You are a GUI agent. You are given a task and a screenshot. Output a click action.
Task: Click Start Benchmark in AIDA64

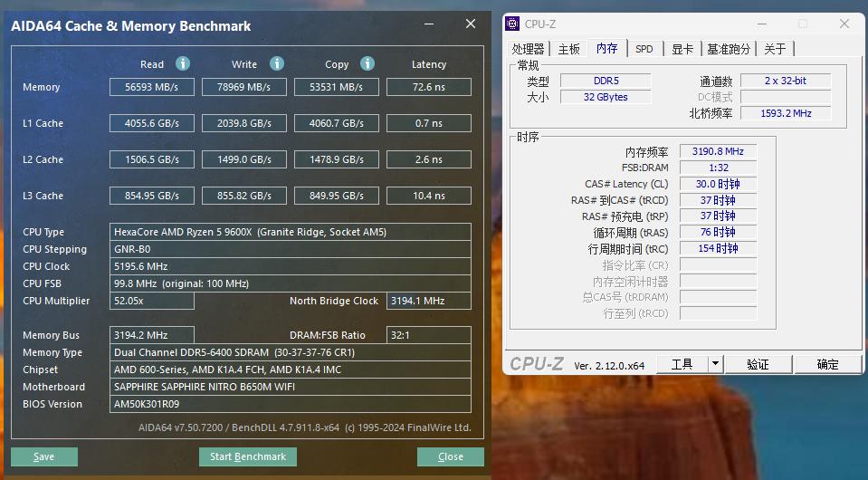point(247,456)
